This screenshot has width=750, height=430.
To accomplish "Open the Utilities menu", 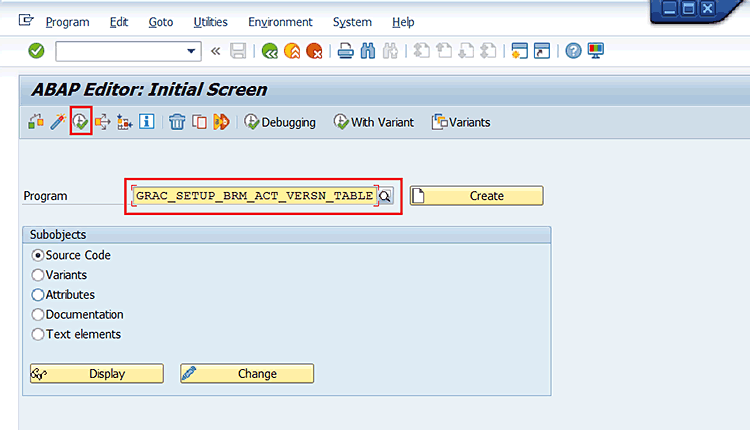I will (210, 22).
